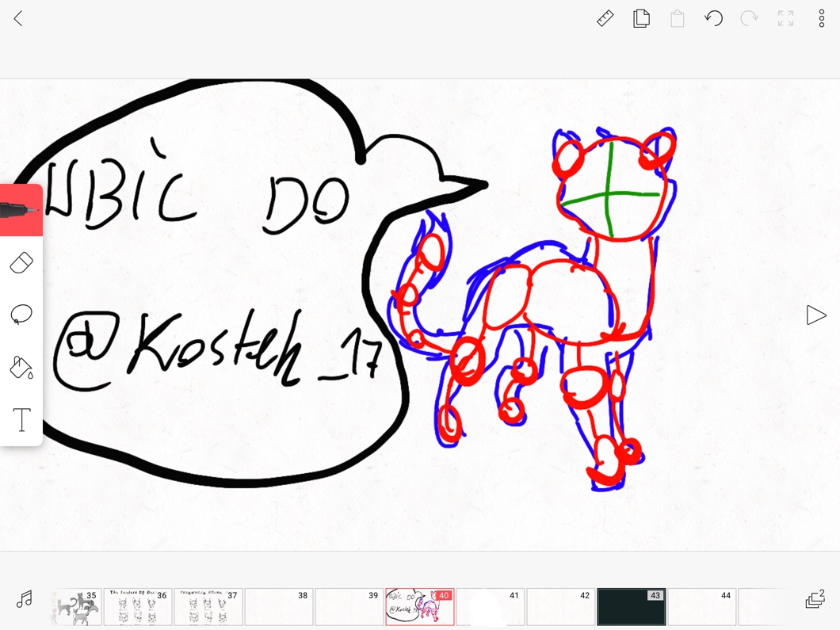Jump to frame 35 thumbnail

tap(76, 607)
